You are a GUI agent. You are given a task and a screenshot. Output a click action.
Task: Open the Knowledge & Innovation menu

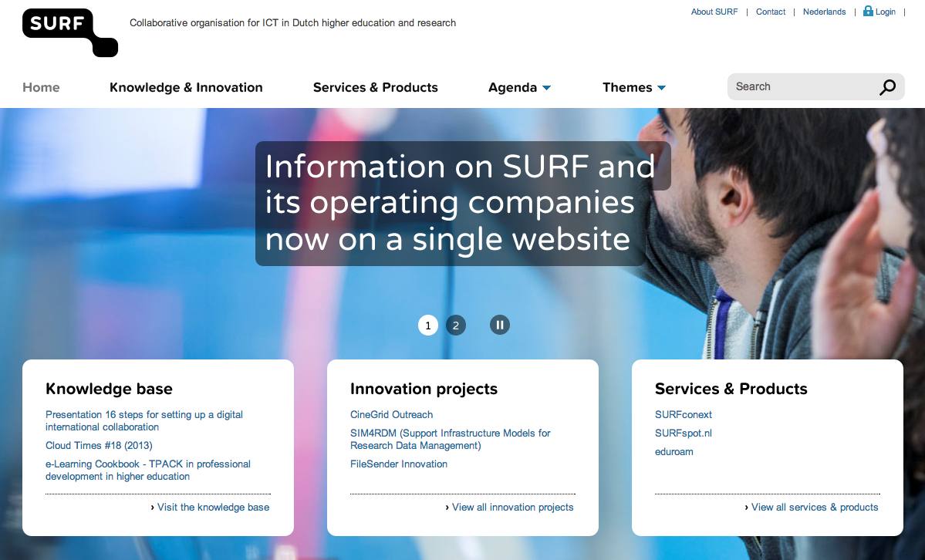(x=186, y=87)
